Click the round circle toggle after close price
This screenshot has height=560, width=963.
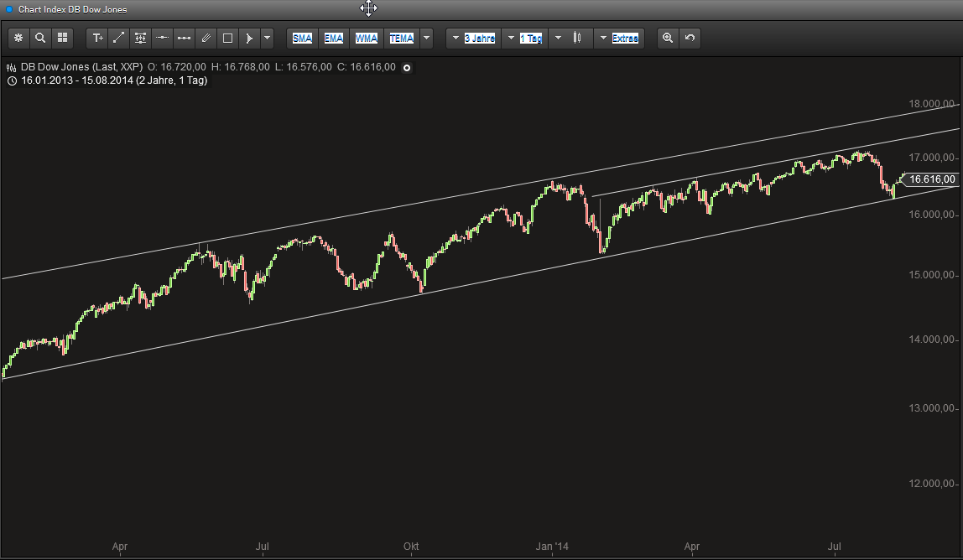pyautogui.click(x=407, y=68)
